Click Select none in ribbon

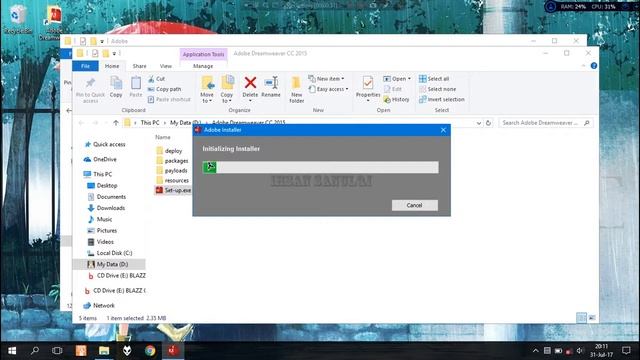pyautogui.click(x=437, y=89)
